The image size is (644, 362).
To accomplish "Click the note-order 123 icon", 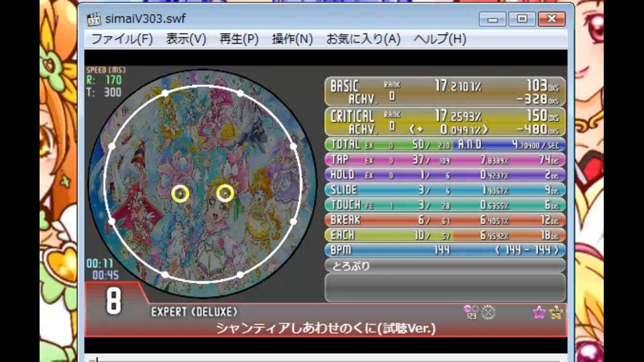I will [x=471, y=312].
